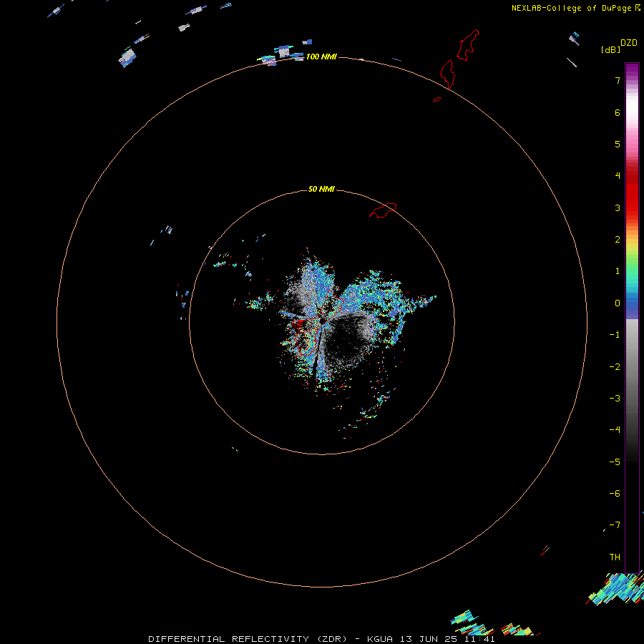Click the 0 dB label on the legend
Image resolution: width=644 pixels, height=644 pixels.
618,303
